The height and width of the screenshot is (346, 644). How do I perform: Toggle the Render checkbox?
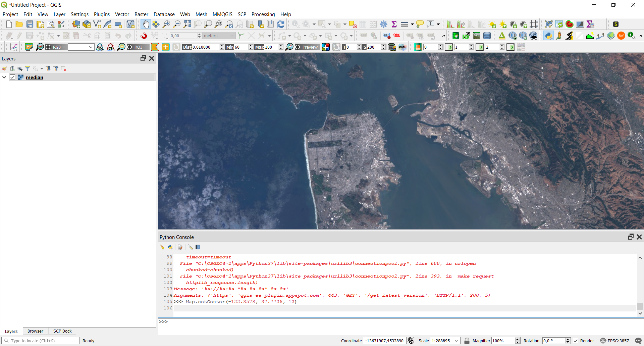pyautogui.click(x=576, y=341)
